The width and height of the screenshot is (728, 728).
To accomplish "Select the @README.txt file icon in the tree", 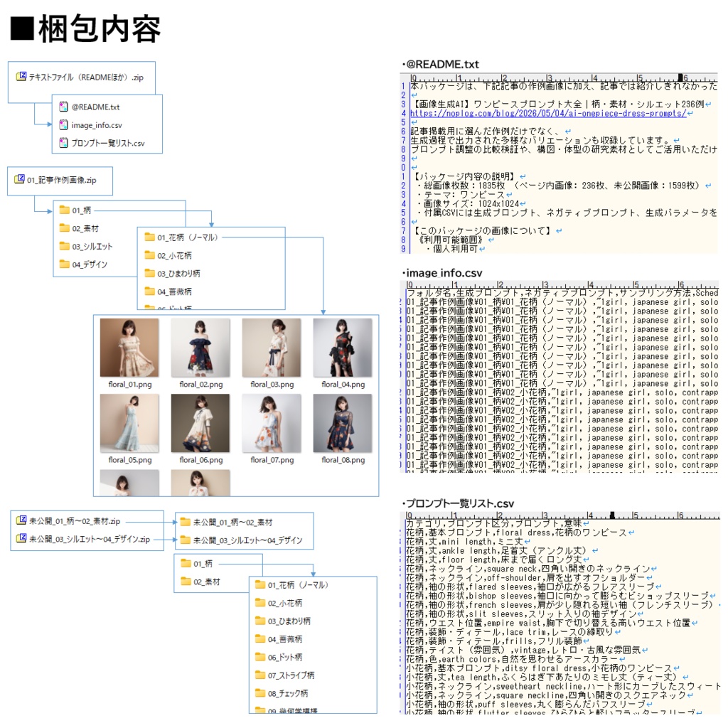I will click(63, 107).
